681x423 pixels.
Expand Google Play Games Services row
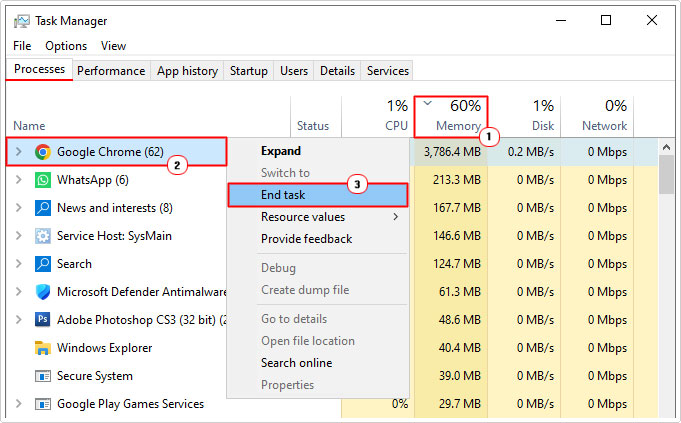pos(19,404)
